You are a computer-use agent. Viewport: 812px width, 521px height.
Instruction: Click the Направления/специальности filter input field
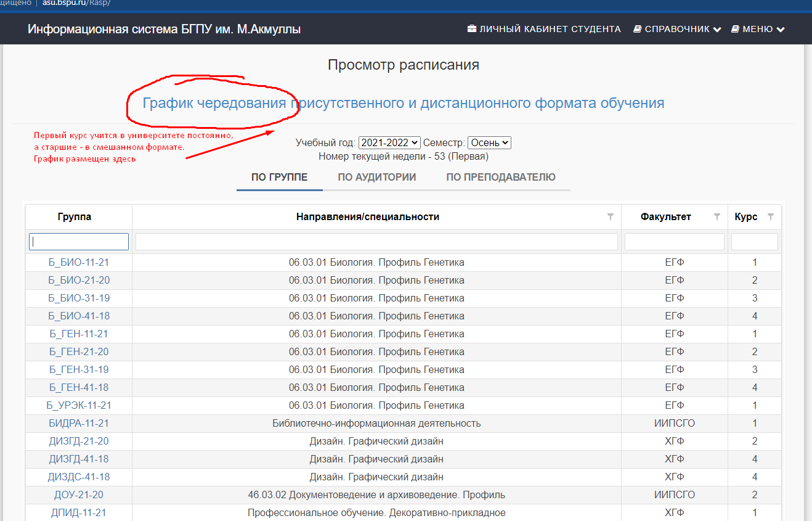coord(376,242)
